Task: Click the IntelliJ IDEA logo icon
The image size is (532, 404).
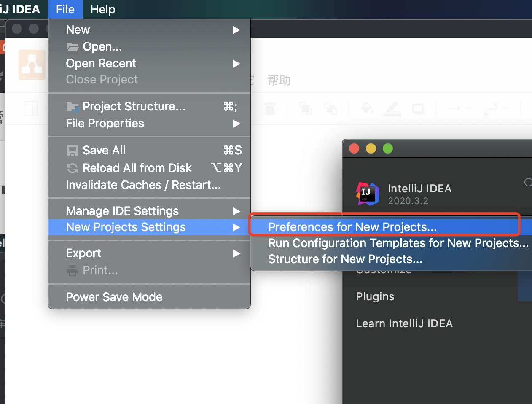Action: pyautogui.click(x=368, y=194)
